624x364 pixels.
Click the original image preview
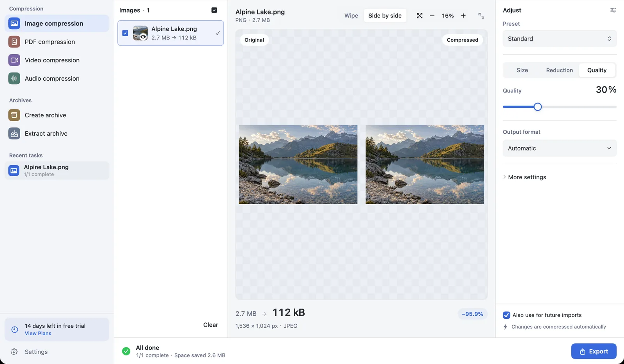pos(298,164)
